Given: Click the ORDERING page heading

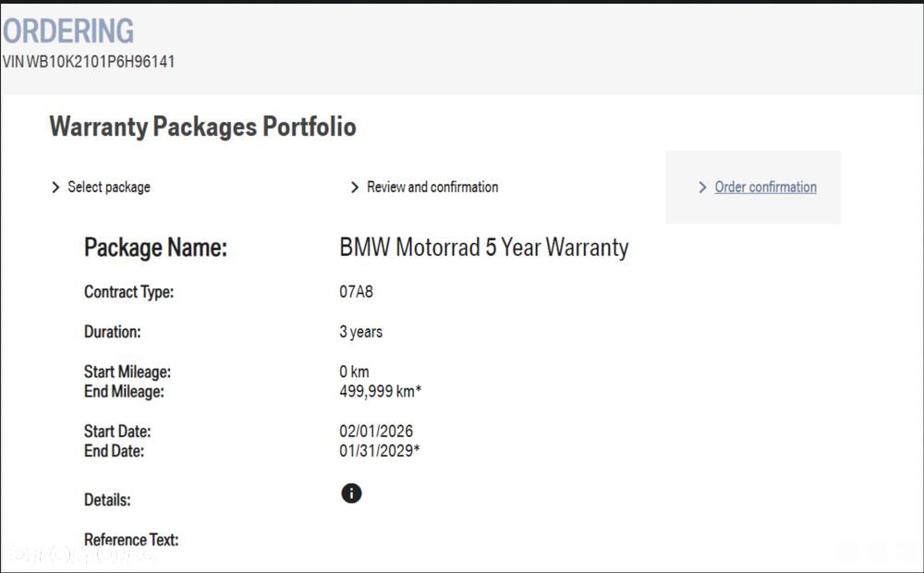Looking at the screenshot, I should point(68,30).
